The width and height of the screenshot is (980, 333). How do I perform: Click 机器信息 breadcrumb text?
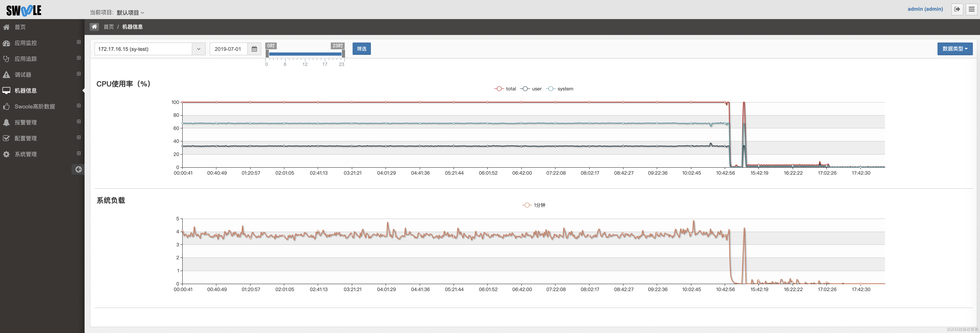pyautogui.click(x=132, y=27)
